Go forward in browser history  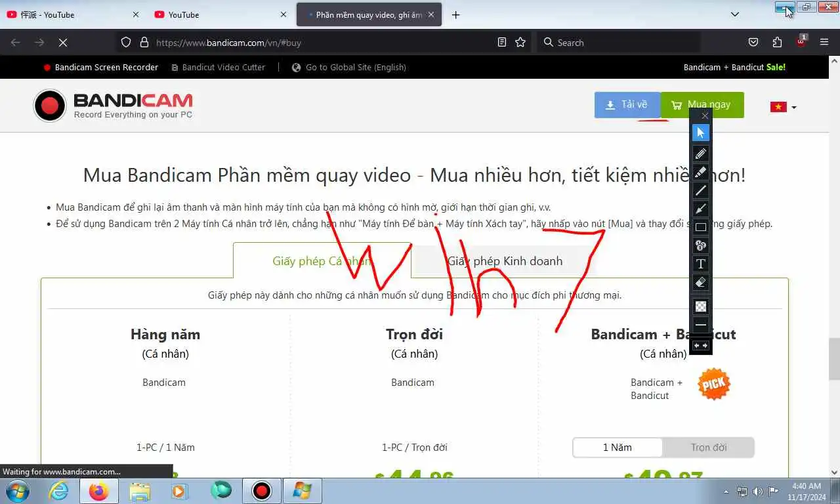39,42
